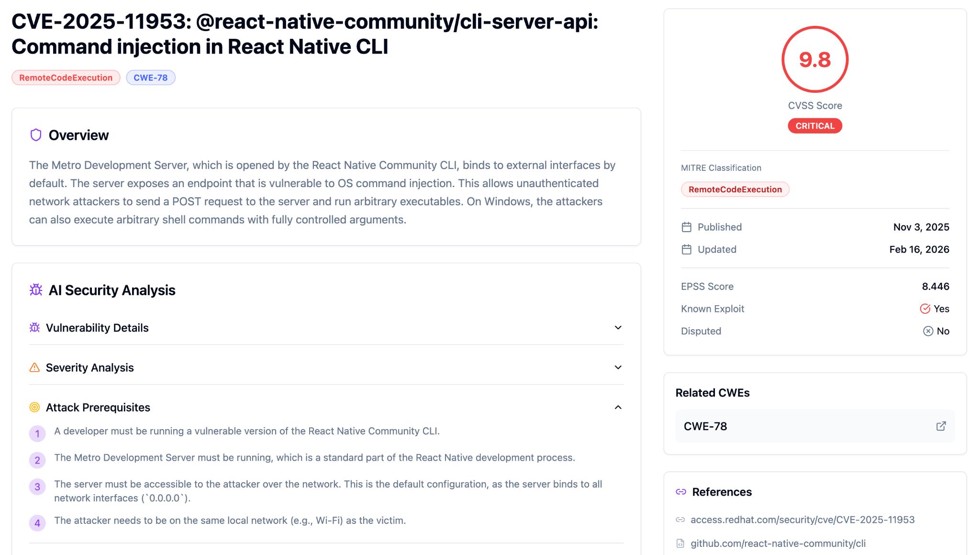Expand the Vulnerability Details section
Viewport: 980px width, 555px height.
pyautogui.click(x=618, y=328)
